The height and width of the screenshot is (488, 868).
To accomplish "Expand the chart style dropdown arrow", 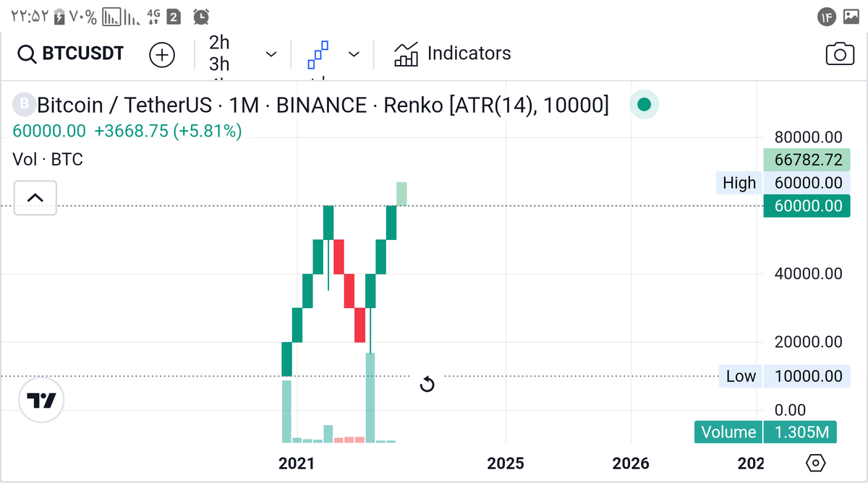I will click(354, 54).
